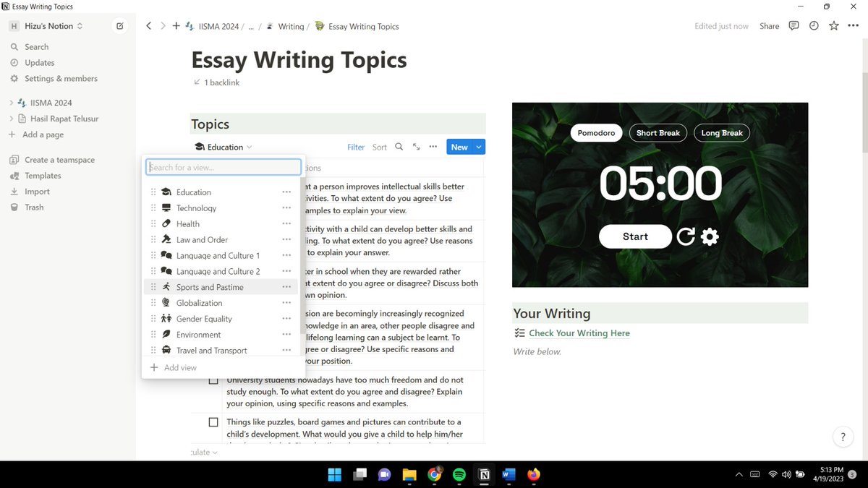Toggle the Education view dropdown
Viewport: 868px width, 488px height.
224,147
